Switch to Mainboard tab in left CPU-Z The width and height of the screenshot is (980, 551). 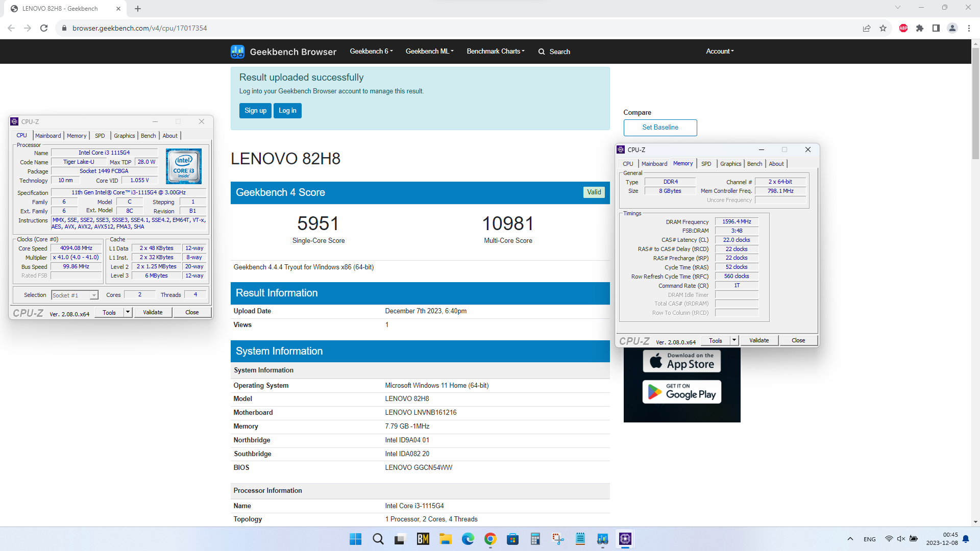tap(48, 136)
